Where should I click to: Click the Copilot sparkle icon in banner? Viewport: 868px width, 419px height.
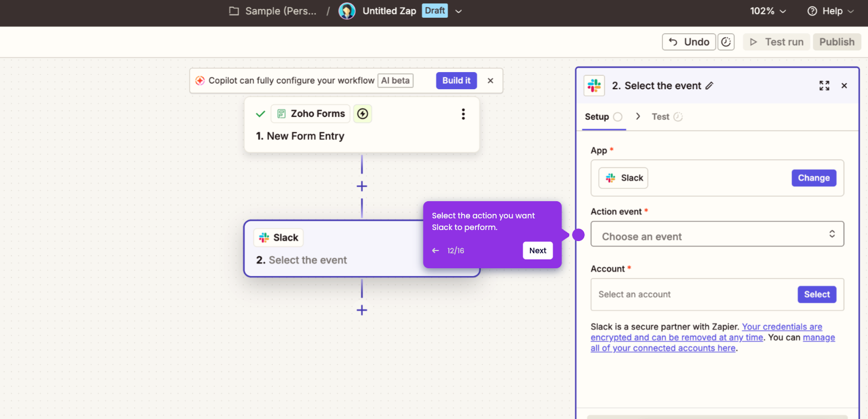tap(200, 81)
